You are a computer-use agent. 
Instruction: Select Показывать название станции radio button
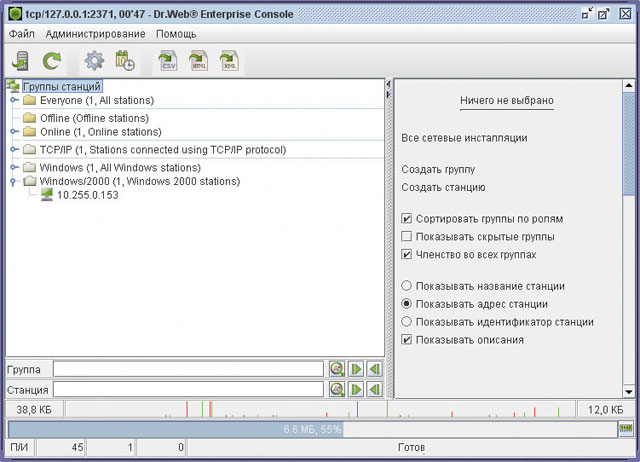point(406,286)
